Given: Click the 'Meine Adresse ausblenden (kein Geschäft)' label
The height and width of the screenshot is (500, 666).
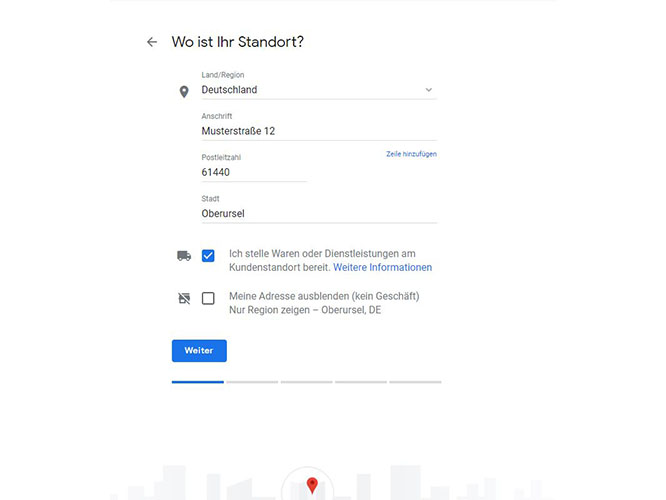Looking at the screenshot, I should tap(324, 296).
